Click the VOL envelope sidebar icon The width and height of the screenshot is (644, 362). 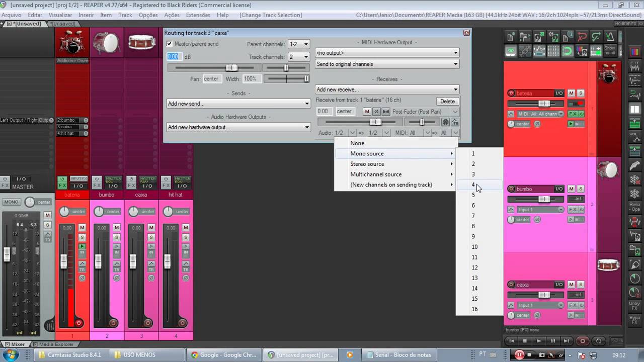pos(635,137)
